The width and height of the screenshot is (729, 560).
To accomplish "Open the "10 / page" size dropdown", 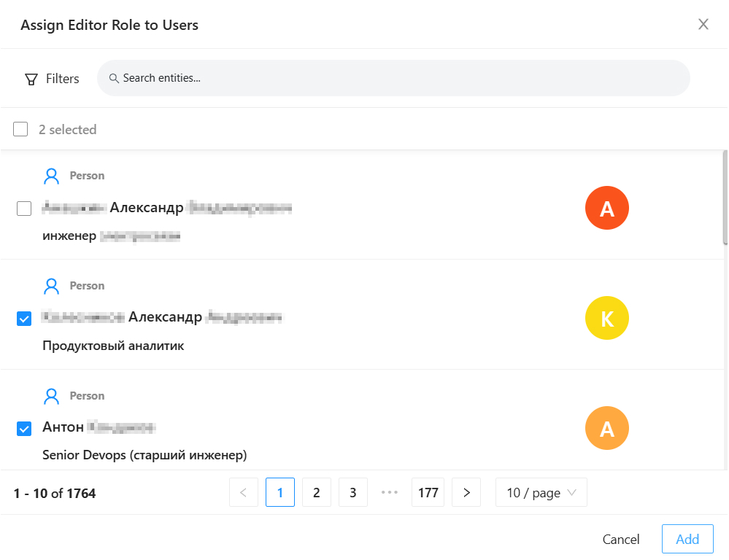I will coord(541,493).
